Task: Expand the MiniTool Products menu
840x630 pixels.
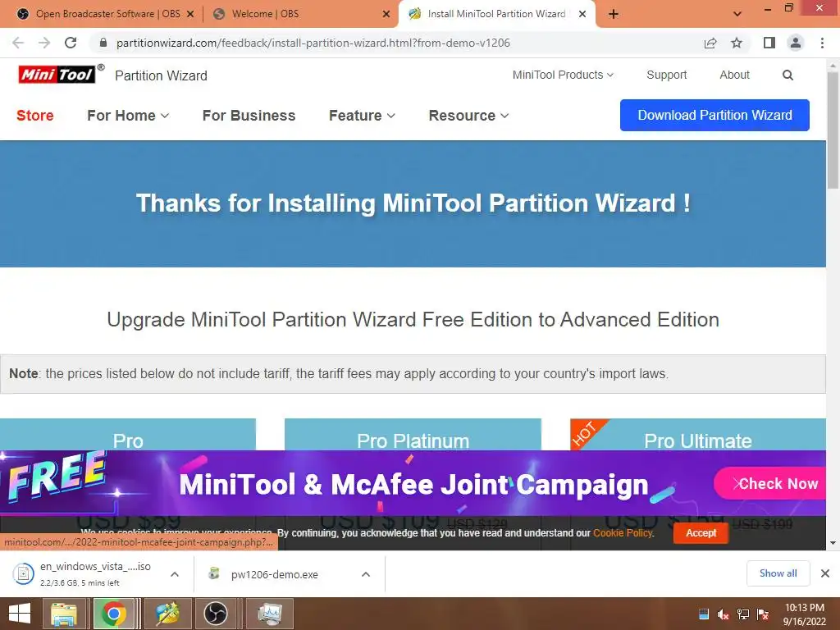Action: [563, 75]
